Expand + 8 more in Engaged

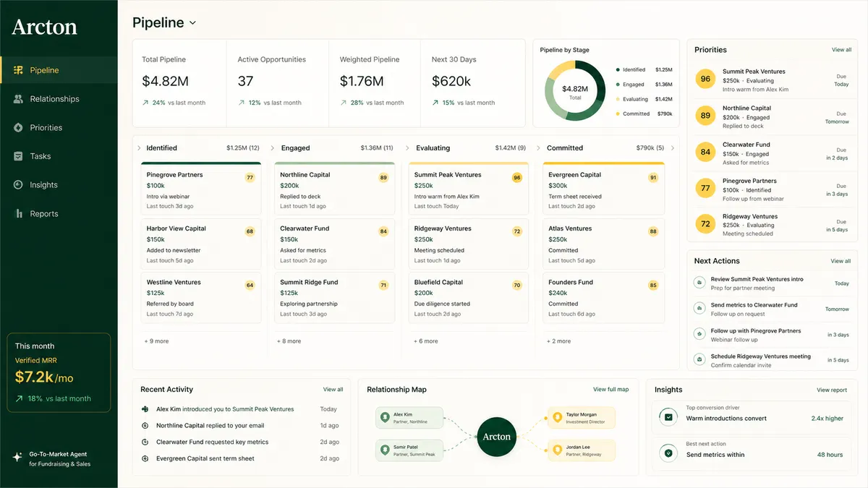click(x=289, y=341)
